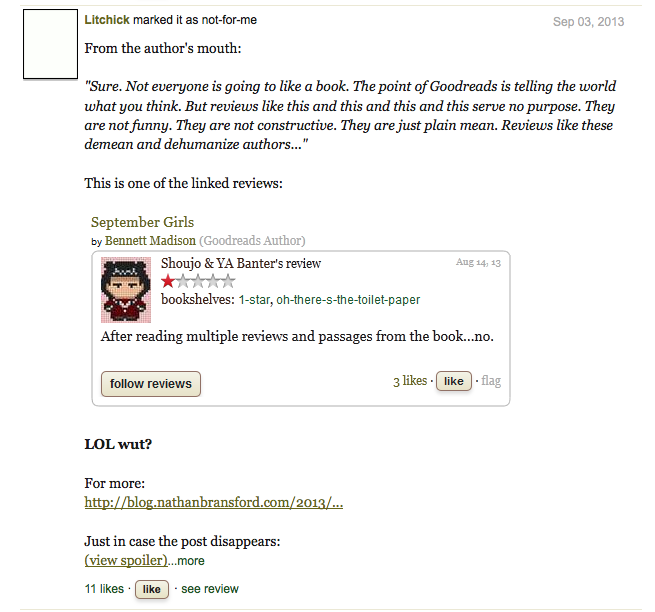Flag the embedded review
The image size is (655, 612).
[491, 381]
